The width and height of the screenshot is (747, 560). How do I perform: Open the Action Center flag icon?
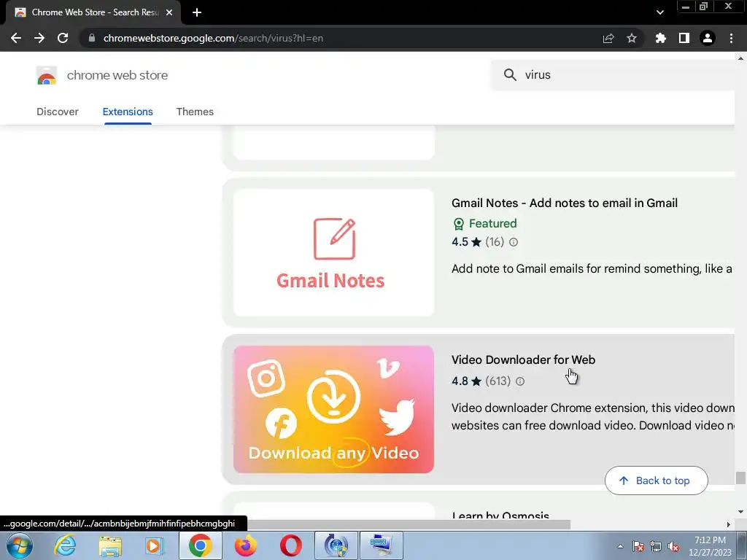(638, 546)
